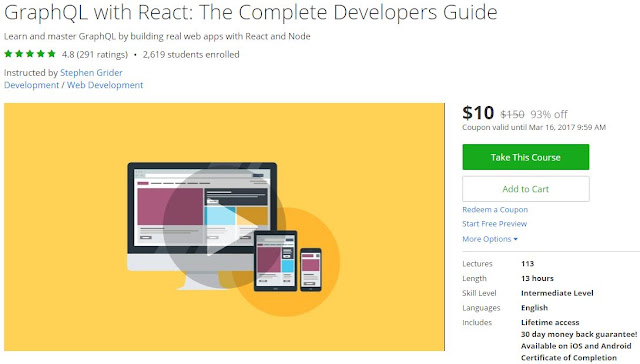Screen dimensions: 640x364
Task: Click the 2,619 students enrolled text
Action: (191, 54)
